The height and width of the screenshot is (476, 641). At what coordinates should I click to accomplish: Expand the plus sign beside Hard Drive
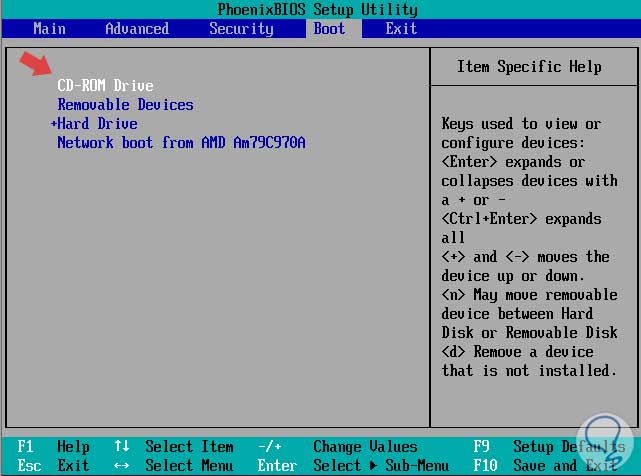tap(53, 123)
